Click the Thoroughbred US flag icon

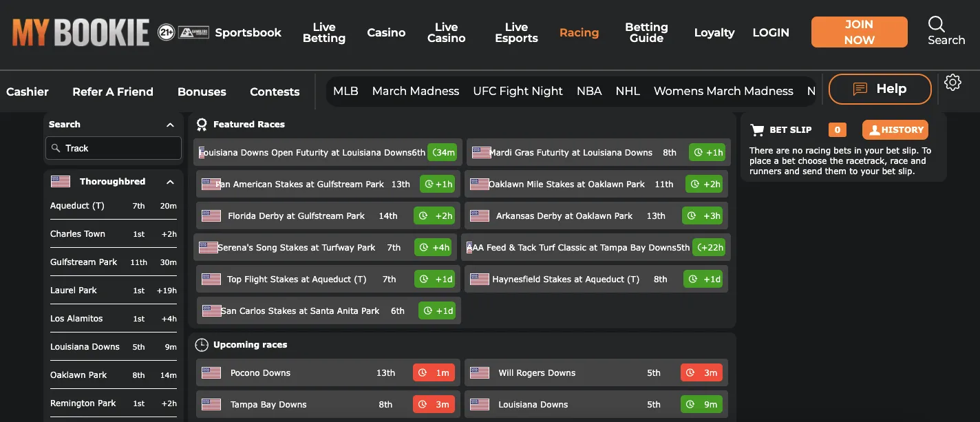61,182
